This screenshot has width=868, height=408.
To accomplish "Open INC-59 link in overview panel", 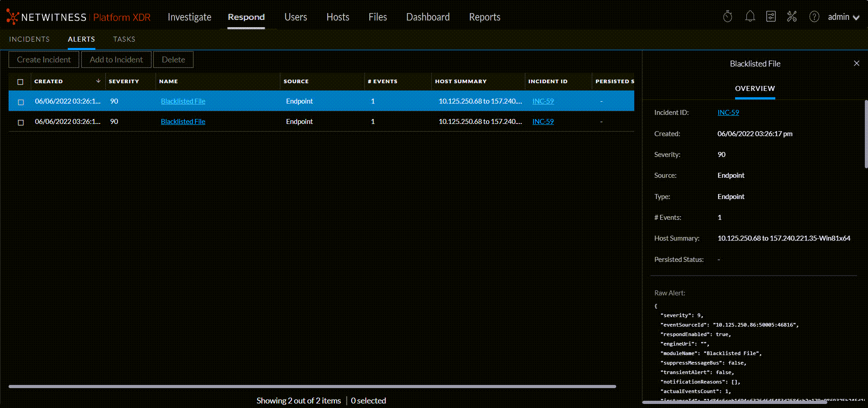I will (x=728, y=113).
